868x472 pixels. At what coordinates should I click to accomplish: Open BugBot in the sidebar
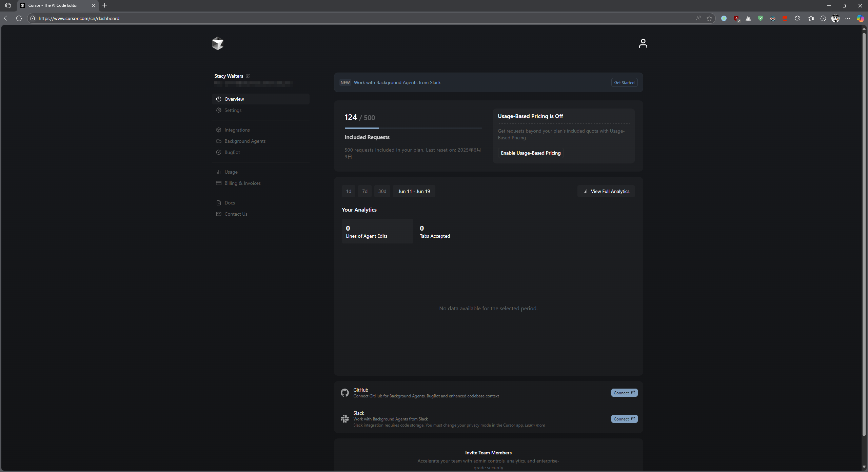tap(260, 152)
